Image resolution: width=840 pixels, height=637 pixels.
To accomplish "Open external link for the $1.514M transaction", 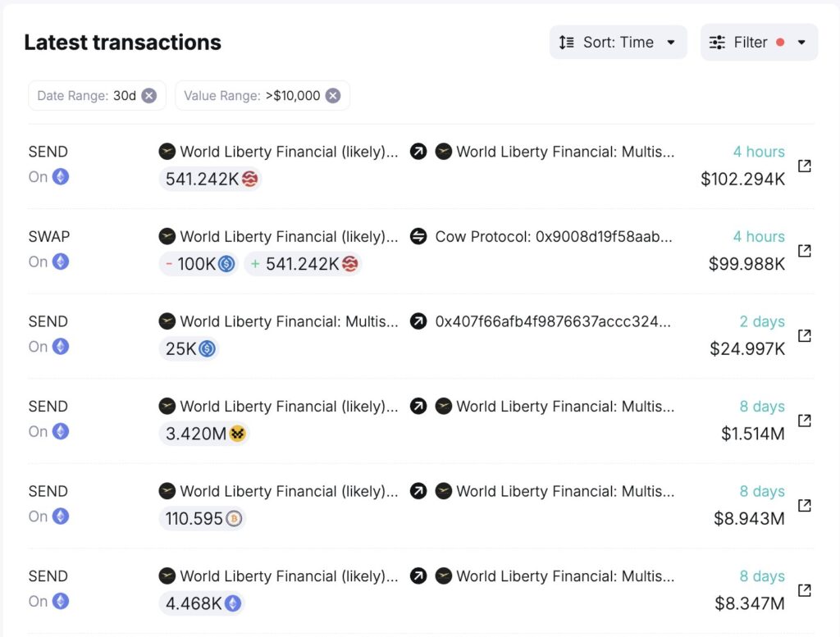I will click(805, 421).
